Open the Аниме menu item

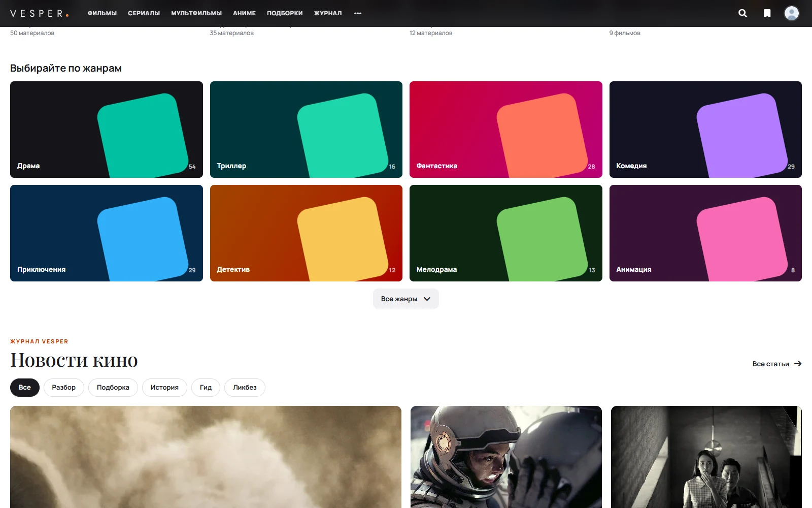pyautogui.click(x=244, y=13)
